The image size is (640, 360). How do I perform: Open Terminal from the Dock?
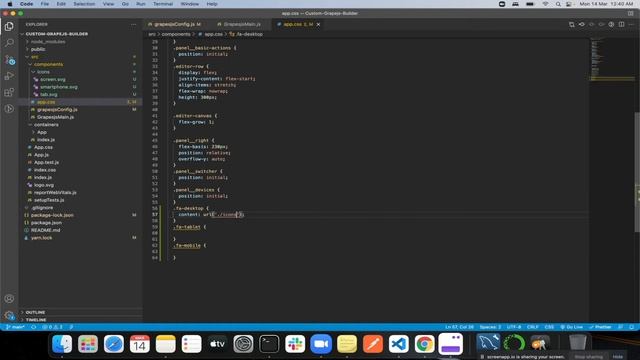pos(269,344)
